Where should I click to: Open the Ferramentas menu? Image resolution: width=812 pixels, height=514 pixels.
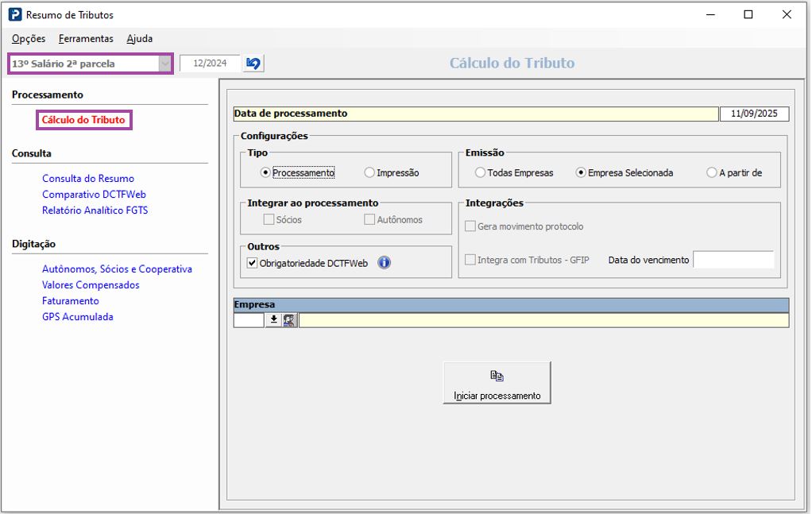tap(86, 38)
